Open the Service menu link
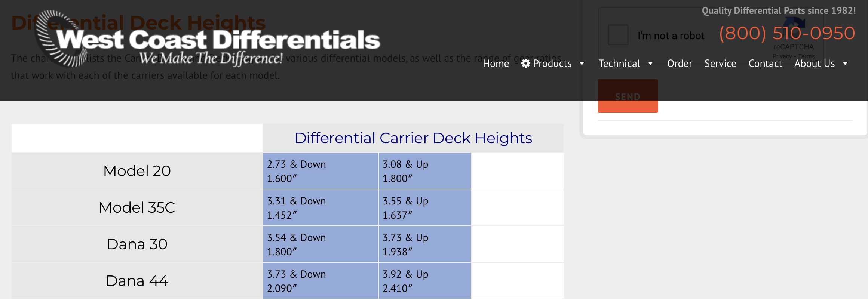Screen dimensions: 868x299 (720, 64)
